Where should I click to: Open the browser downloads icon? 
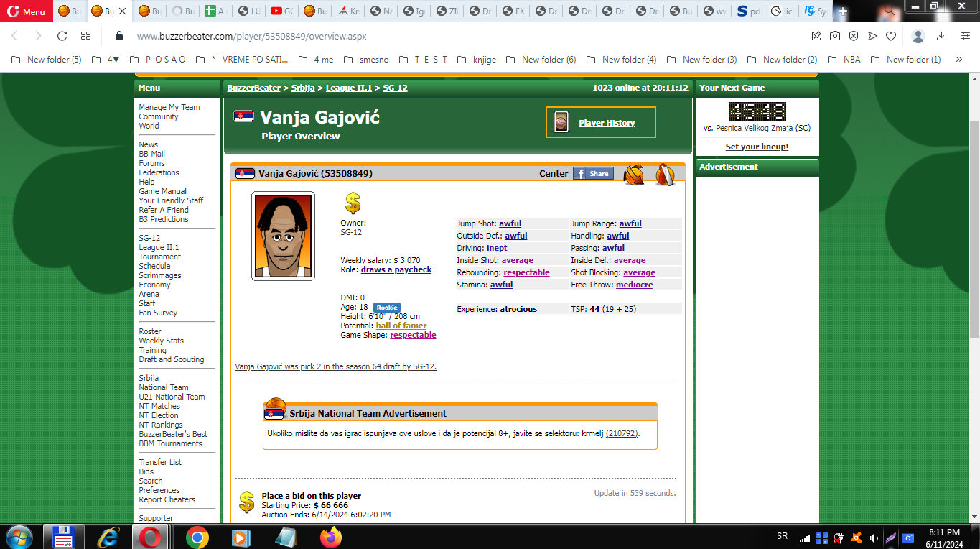[x=941, y=36]
